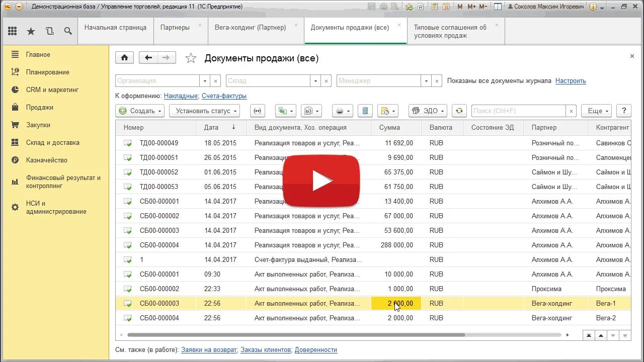Navigate back with the left arrow button
Image resolution: width=644 pixels, height=362 pixels.
tap(148, 58)
